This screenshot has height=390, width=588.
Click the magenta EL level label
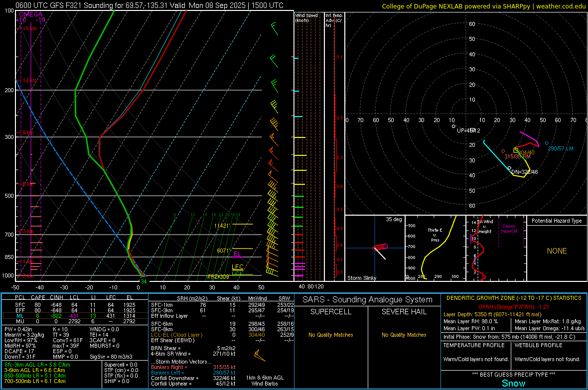[x=237, y=254]
